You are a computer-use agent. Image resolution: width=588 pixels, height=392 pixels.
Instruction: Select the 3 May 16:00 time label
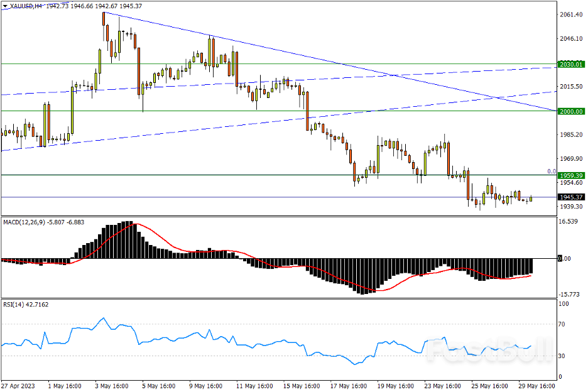pos(112,385)
